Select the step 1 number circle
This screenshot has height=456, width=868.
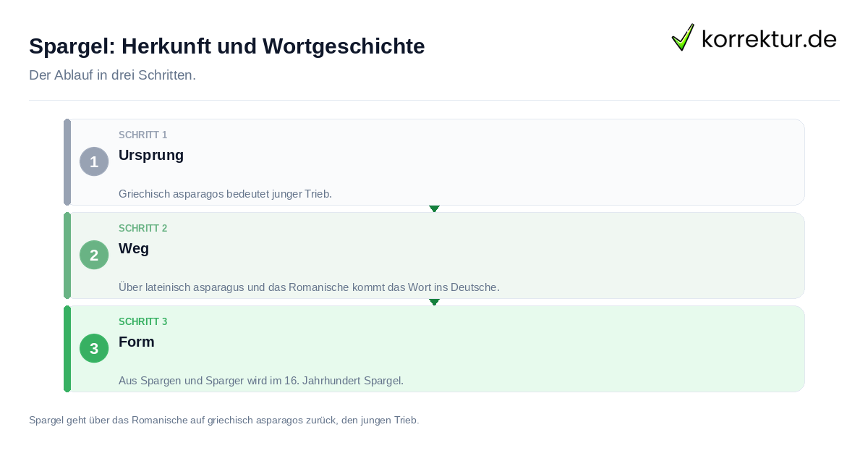coord(94,161)
